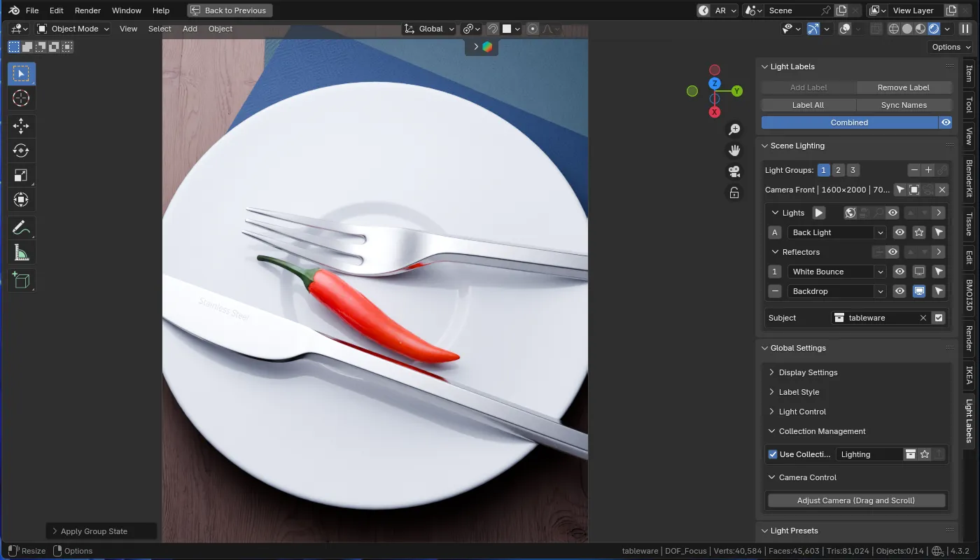Click the Sync Names button

pos(904,105)
